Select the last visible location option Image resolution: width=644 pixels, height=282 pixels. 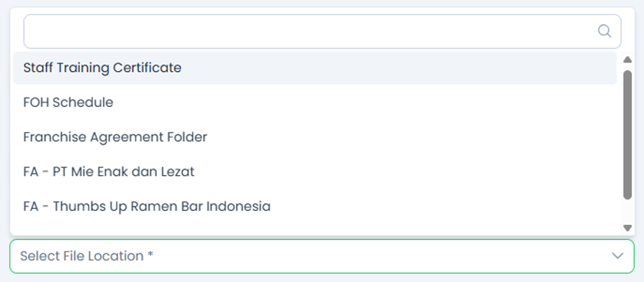coord(147,206)
